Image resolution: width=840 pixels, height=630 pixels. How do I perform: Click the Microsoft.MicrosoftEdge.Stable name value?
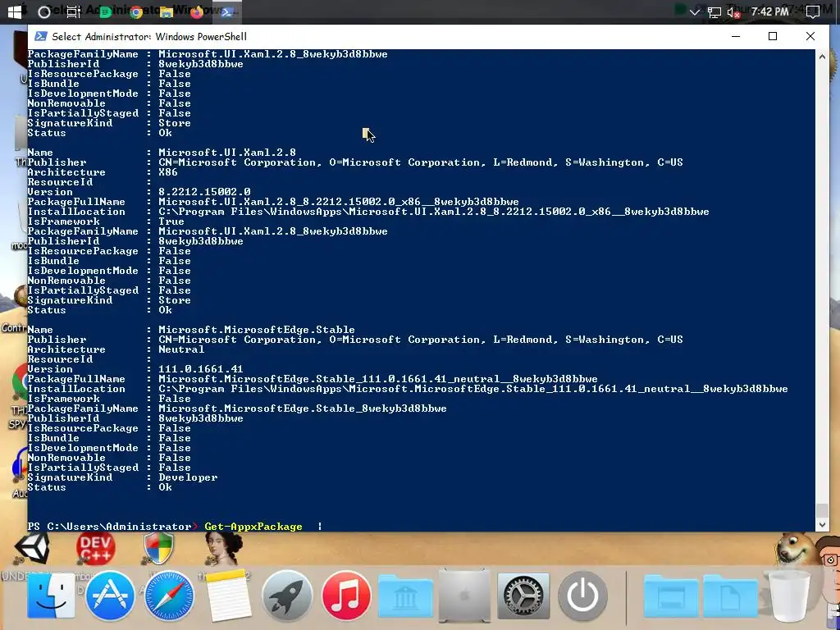click(257, 330)
